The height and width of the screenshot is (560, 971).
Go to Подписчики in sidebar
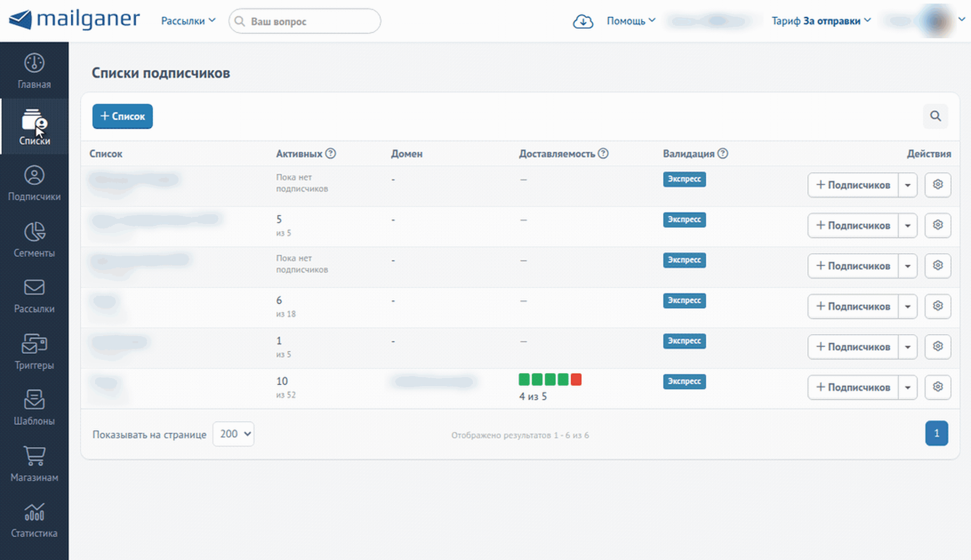tap(34, 183)
